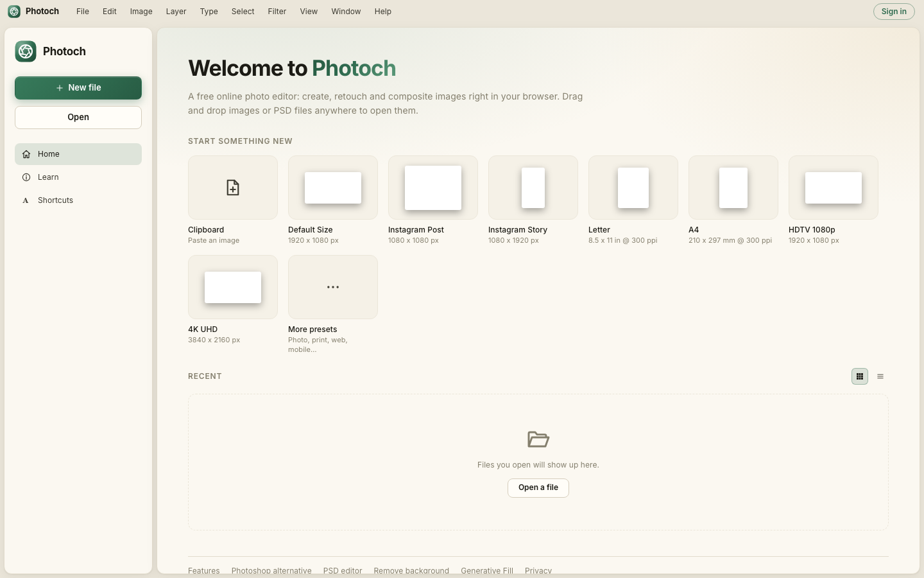Open the View menu

[309, 12]
